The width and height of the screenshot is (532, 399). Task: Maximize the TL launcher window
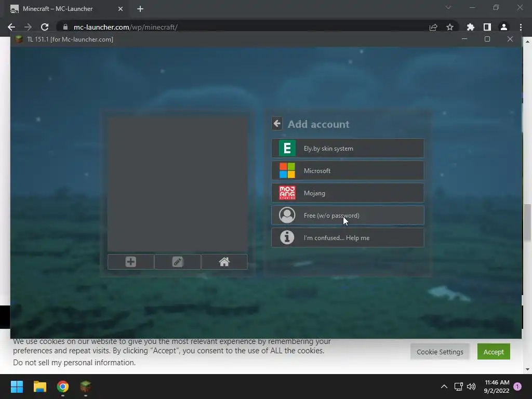487,39
